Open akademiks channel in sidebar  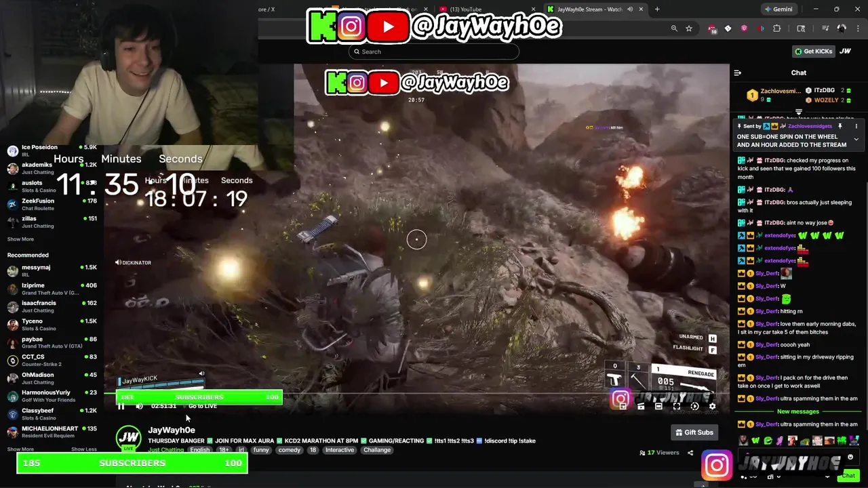(x=52, y=168)
